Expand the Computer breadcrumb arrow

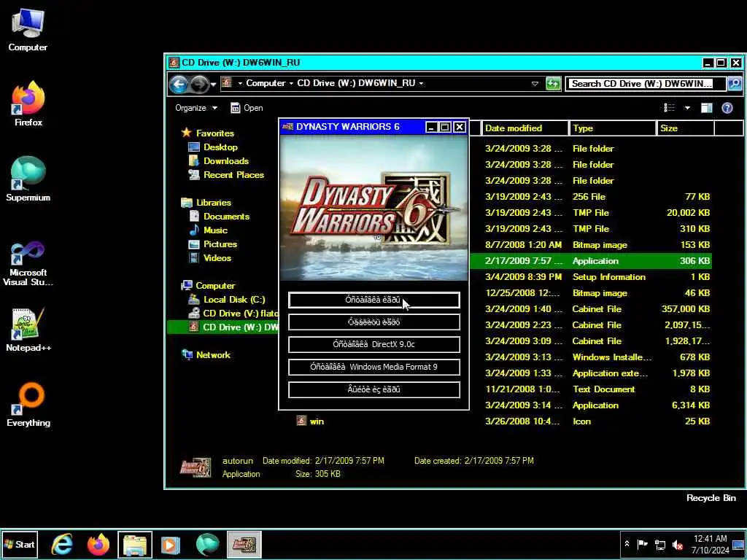pos(290,83)
